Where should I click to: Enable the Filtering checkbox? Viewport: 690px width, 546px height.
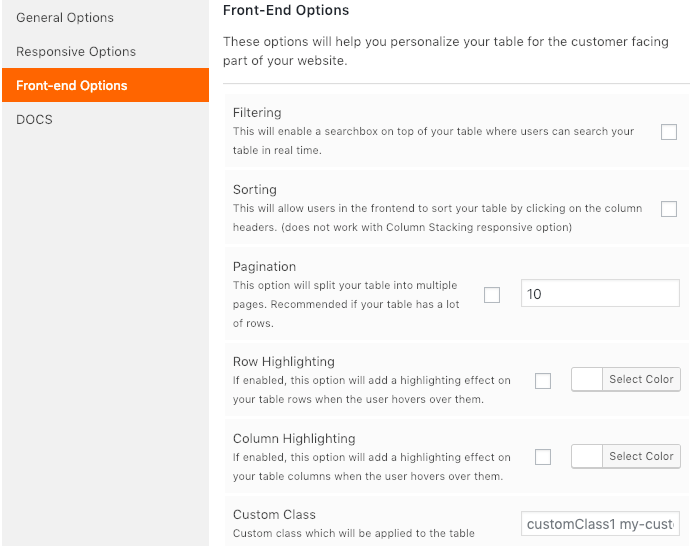tap(669, 132)
